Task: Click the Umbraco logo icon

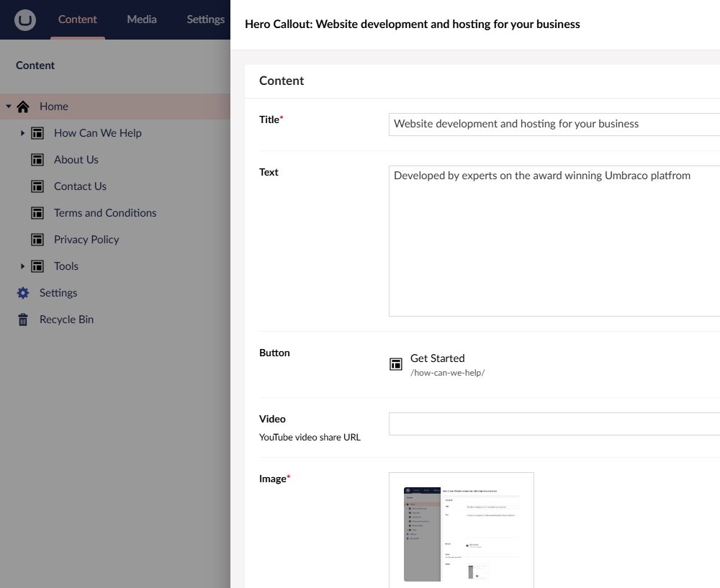Action: (26, 19)
